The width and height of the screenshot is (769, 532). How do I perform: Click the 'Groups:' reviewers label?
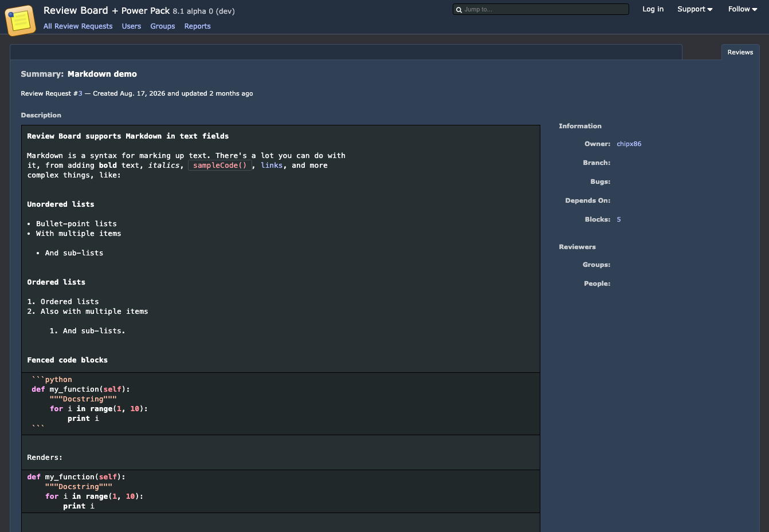pyautogui.click(x=597, y=265)
